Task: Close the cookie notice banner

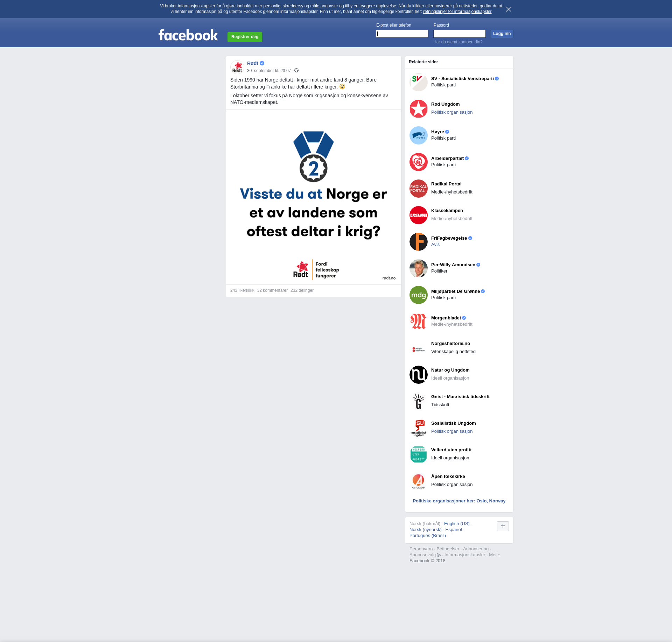Action: 509,9
